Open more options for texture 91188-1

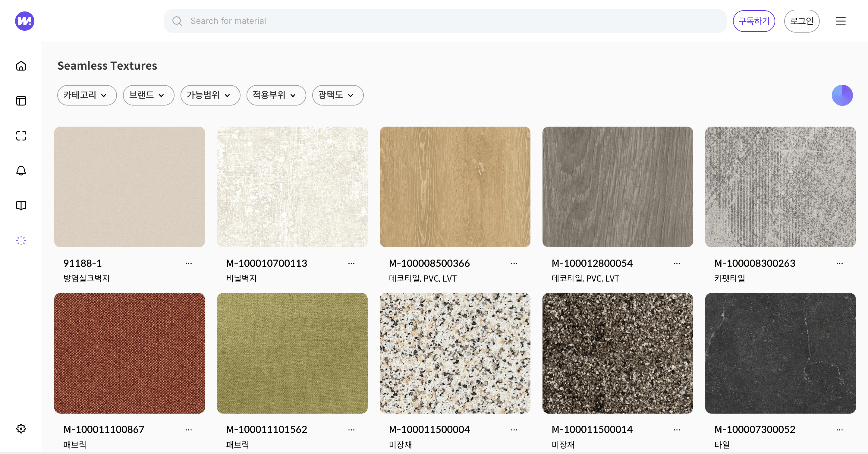click(x=188, y=263)
